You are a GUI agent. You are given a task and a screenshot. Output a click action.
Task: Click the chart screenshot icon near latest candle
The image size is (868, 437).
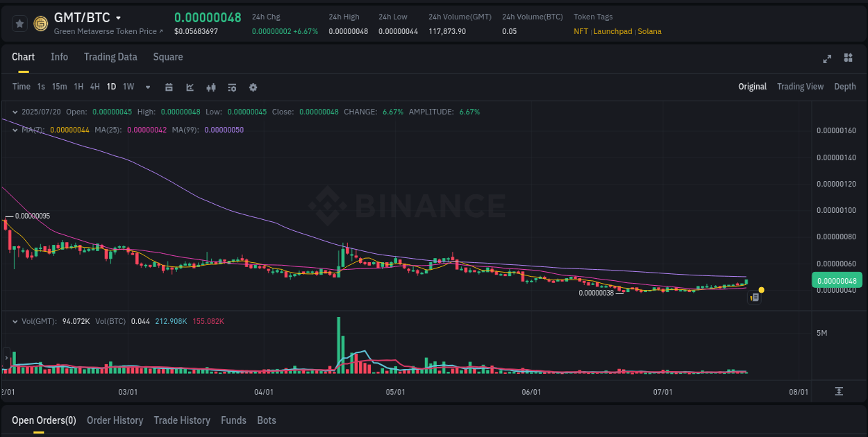point(754,297)
